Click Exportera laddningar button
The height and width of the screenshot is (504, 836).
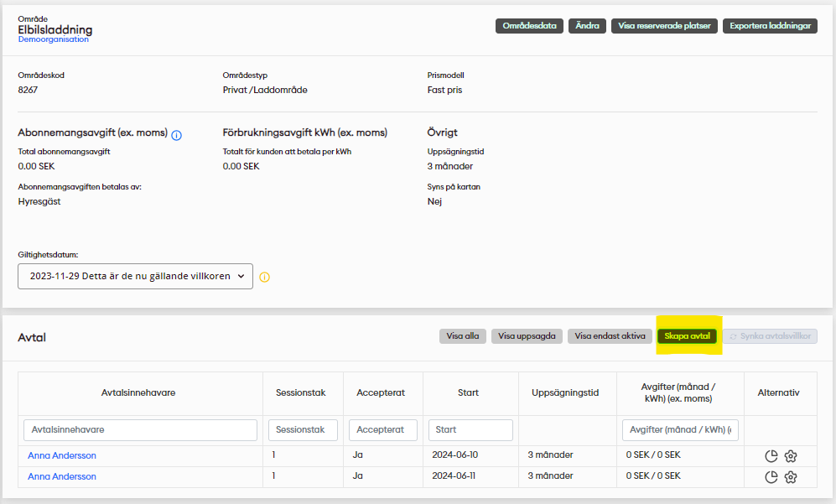click(x=770, y=26)
